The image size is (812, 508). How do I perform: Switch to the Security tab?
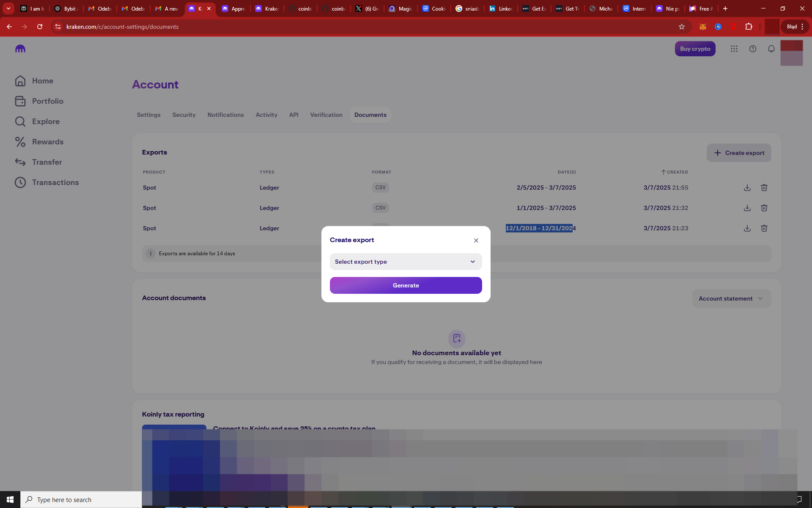coord(184,115)
